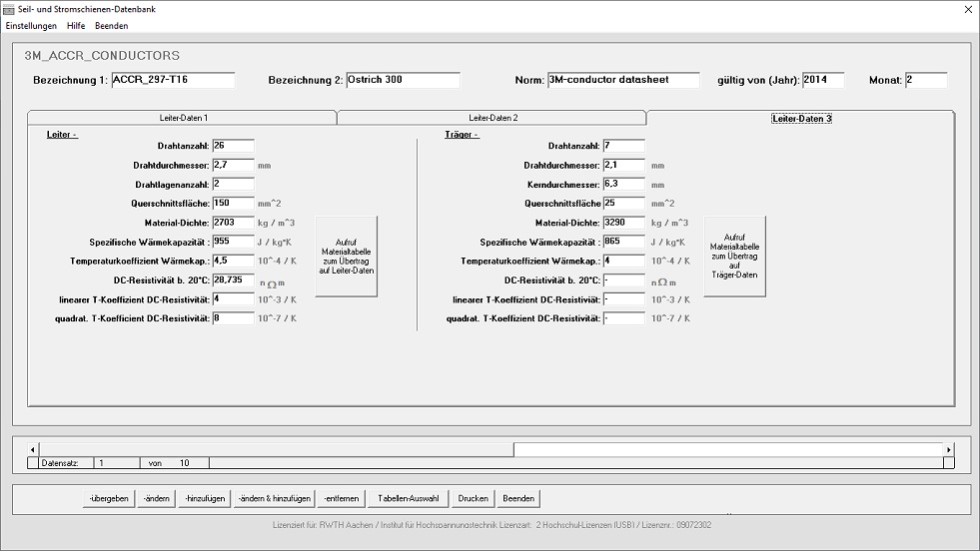Click Beenden in the menu bar
This screenshot has width=980, height=551.
[x=111, y=25]
